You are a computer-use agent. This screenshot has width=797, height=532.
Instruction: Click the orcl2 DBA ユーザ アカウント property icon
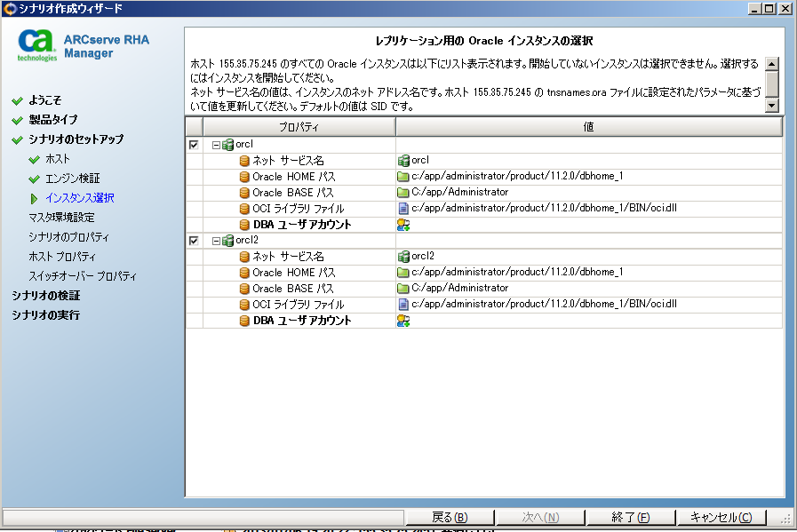pos(244,321)
